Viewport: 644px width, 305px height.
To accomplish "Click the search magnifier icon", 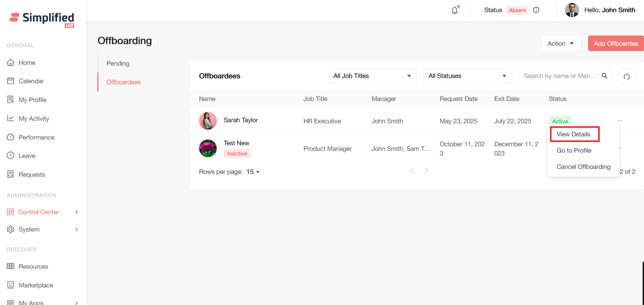I will [605, 76].
